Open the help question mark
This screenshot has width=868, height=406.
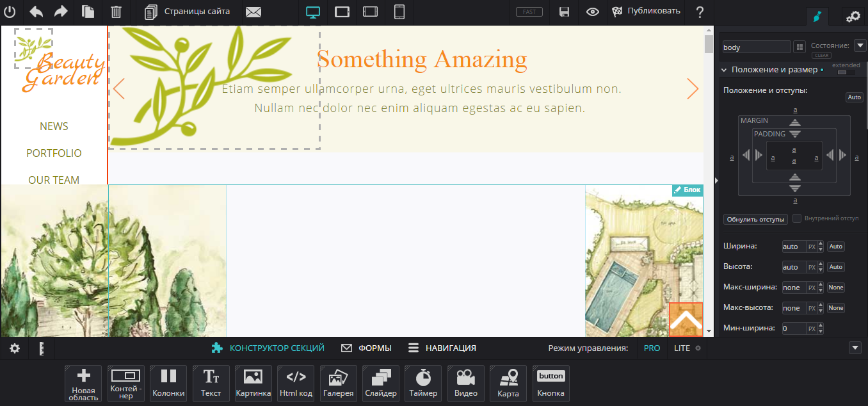pyautogui.click(x=700, y=12)
